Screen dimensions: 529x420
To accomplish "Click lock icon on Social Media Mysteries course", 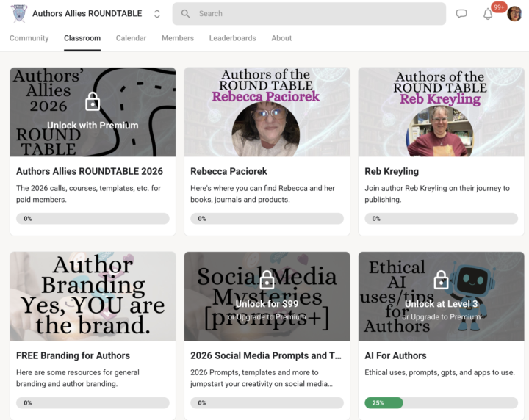I will point(267,280).
